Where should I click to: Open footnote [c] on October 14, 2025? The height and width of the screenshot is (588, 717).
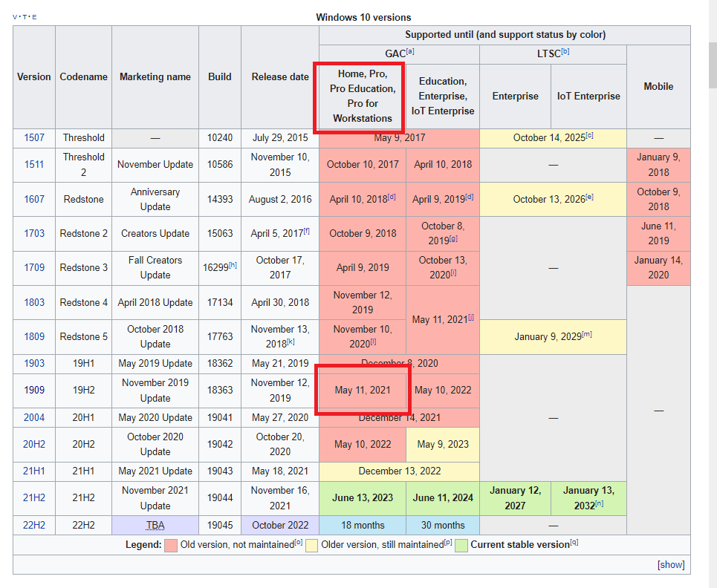589,135
